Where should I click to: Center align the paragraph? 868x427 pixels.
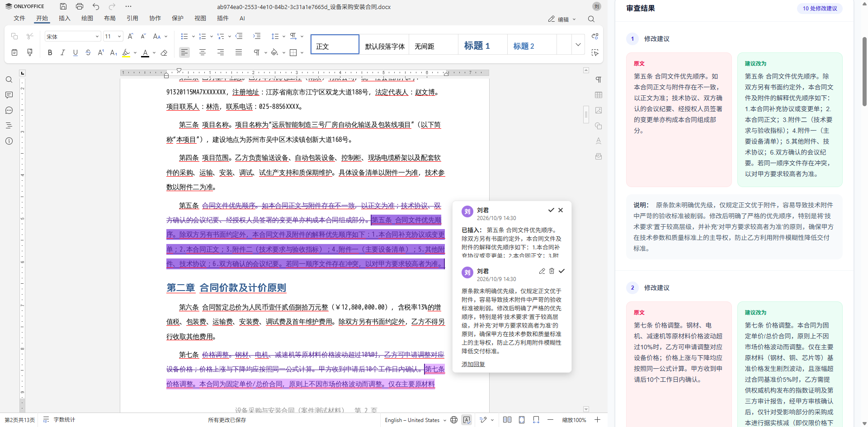pyautogui.click(x=203, y=52)
